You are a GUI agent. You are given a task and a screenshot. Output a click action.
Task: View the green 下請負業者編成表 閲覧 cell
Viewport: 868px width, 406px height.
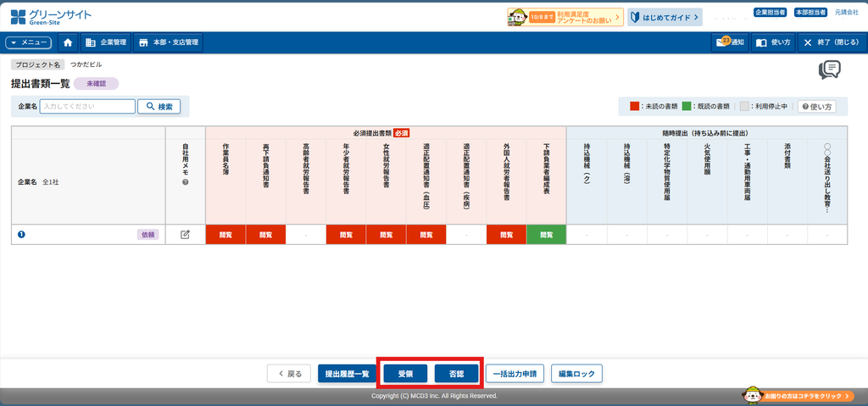547,234
